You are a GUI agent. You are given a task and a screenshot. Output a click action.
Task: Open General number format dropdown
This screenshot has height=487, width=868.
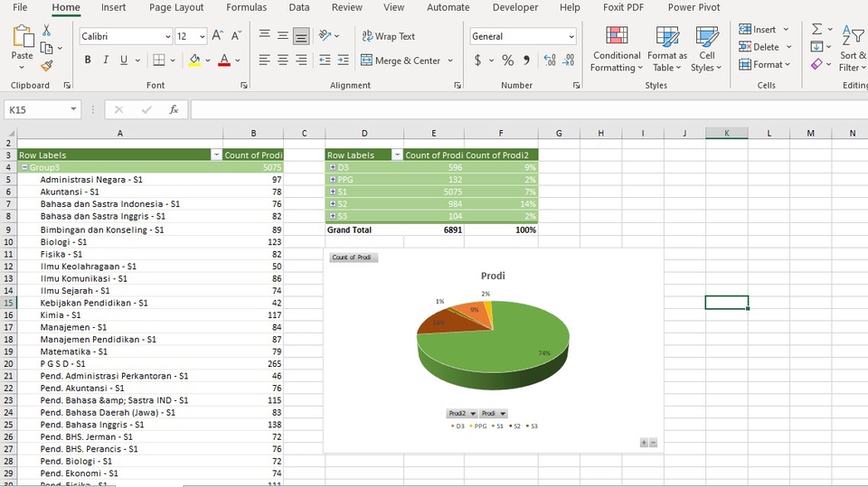click(x=571, y=36)
